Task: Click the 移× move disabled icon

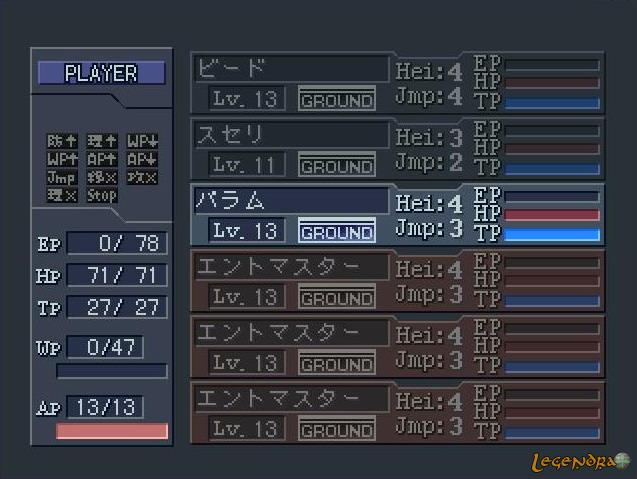Action: point(101,177)
